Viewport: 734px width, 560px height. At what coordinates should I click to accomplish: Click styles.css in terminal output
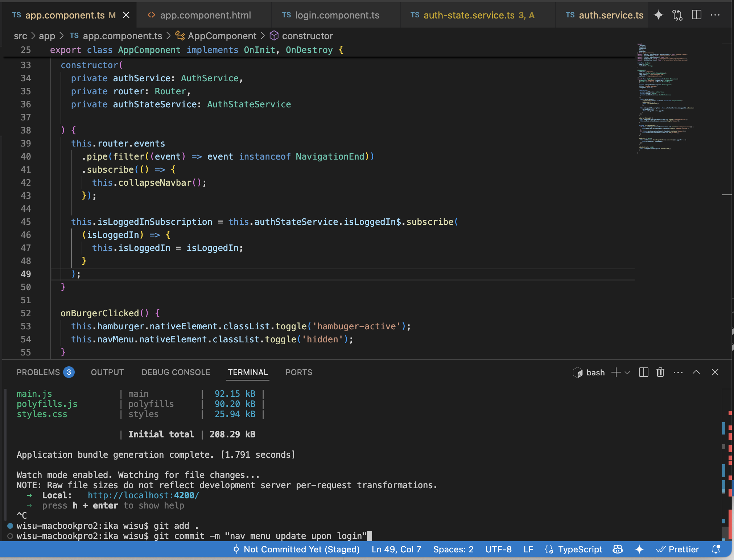click(42, 414)
